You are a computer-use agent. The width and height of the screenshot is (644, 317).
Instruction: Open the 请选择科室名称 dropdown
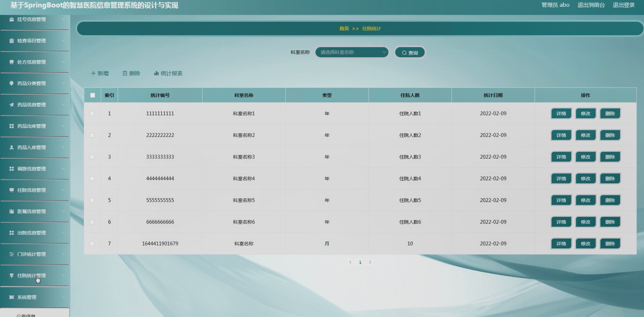point(352,52)
